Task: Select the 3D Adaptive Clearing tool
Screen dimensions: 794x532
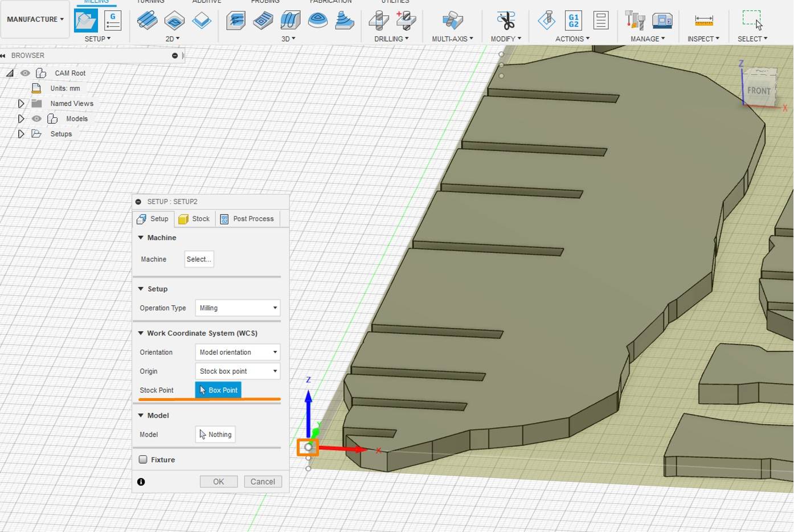Action: tap(235, 21)
